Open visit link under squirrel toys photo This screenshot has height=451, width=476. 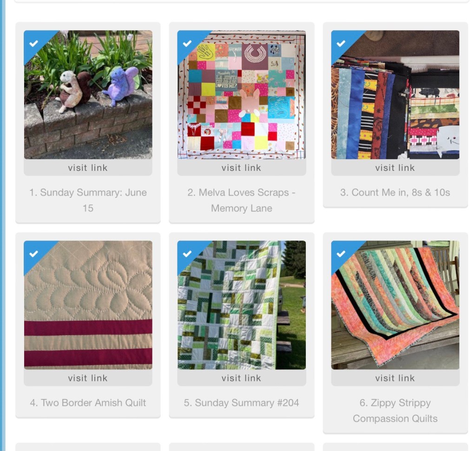point(88,167)
